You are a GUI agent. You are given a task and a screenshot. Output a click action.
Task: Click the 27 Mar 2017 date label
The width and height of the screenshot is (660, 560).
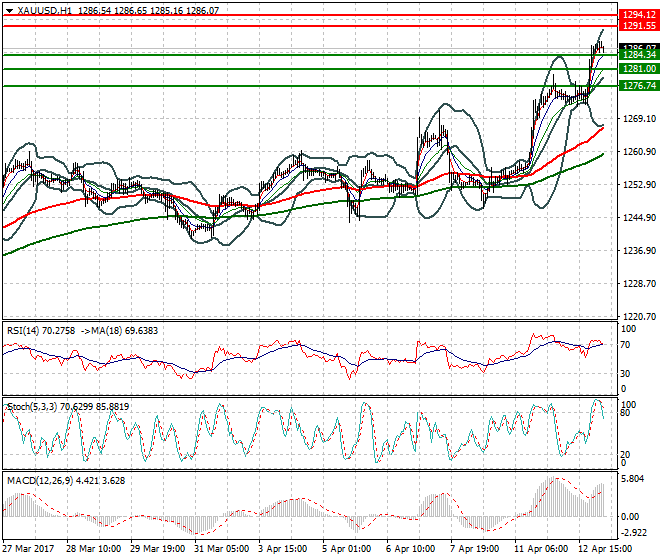coord(28,549)
